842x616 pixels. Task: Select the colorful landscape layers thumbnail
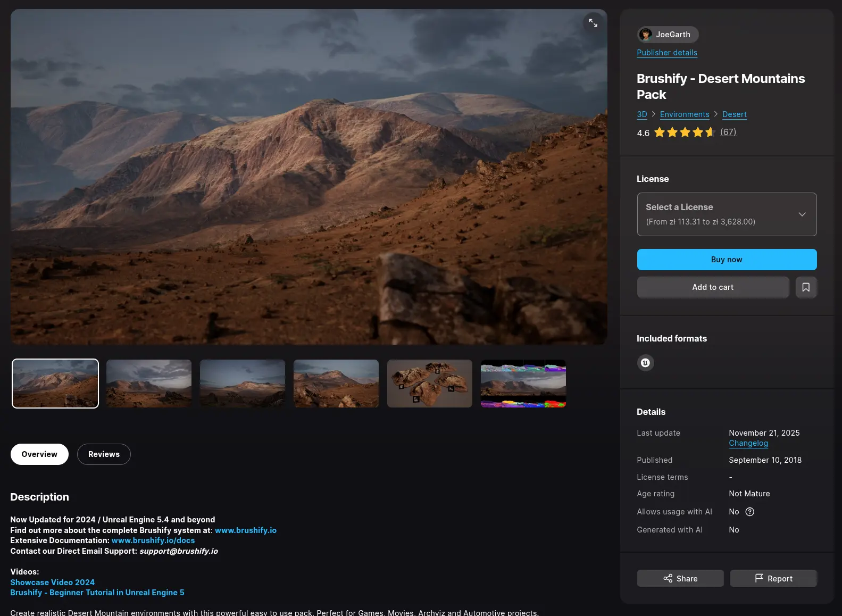click(523, 384)
